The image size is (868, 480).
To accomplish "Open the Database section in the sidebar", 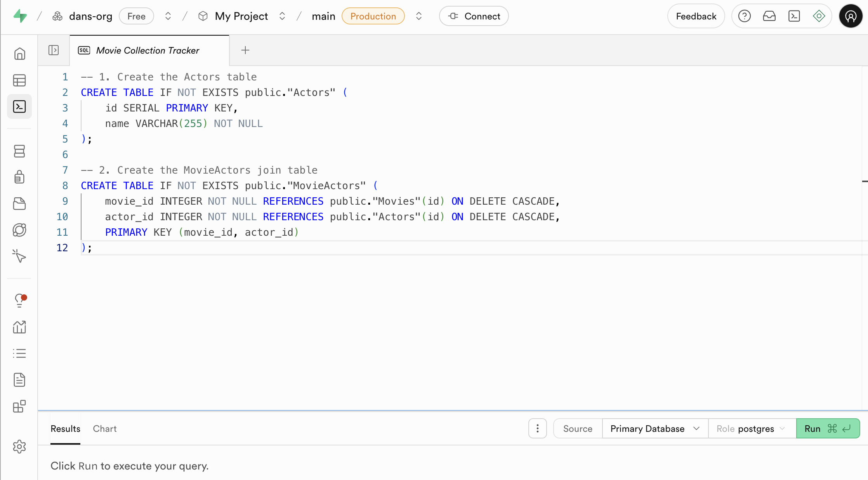I will (x=19, y=151).
